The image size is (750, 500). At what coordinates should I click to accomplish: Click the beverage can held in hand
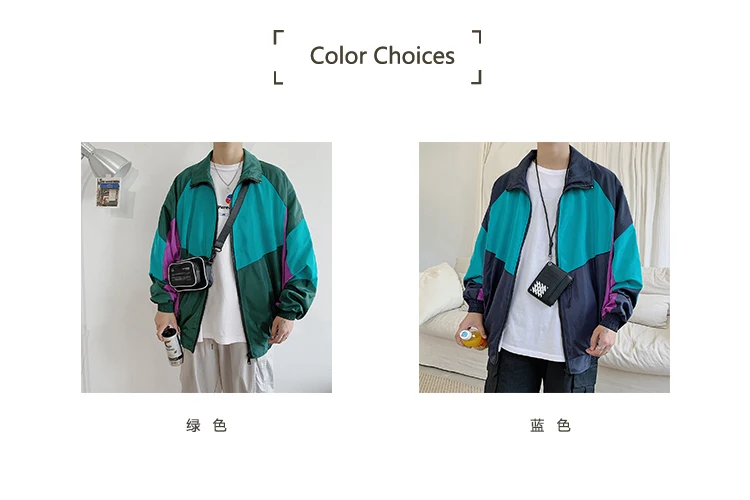click(x=172, y=346)
